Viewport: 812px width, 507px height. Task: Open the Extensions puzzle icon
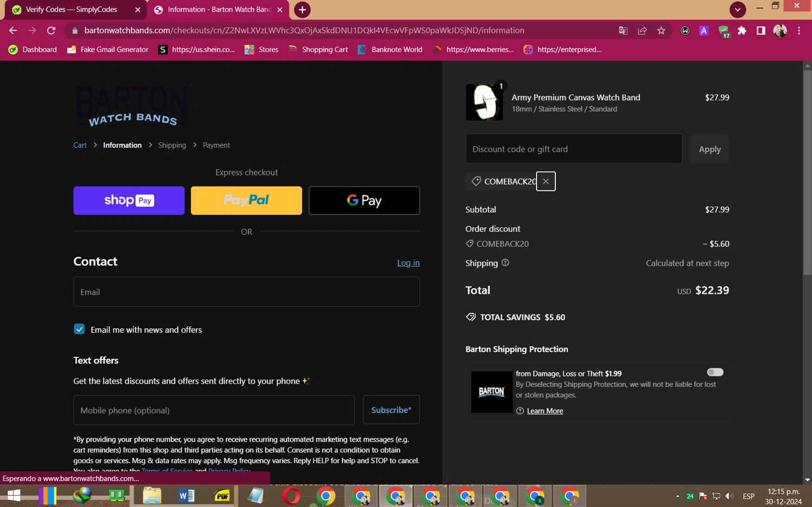coord(742,31)
